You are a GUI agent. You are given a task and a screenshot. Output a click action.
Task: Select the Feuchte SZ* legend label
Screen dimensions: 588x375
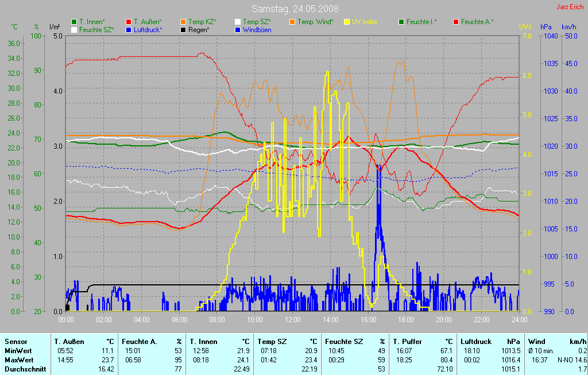point(96,30)
